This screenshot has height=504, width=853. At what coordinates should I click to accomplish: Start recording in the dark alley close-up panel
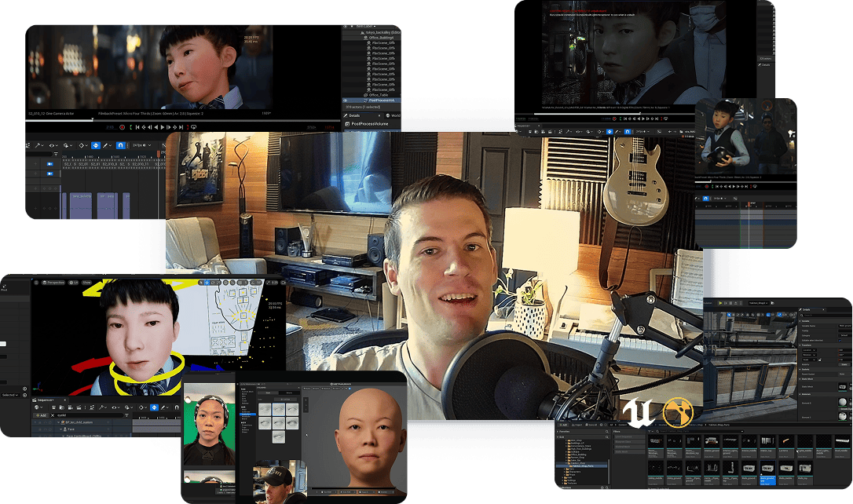614,119
